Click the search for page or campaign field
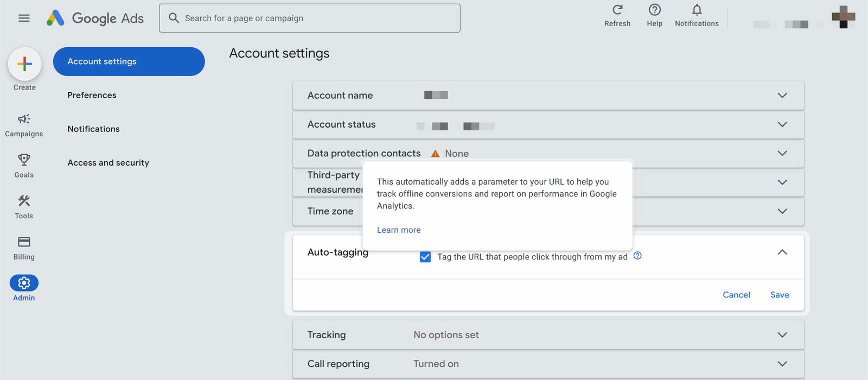This screenshot has height=380, width=868. [x=315, y=18]
